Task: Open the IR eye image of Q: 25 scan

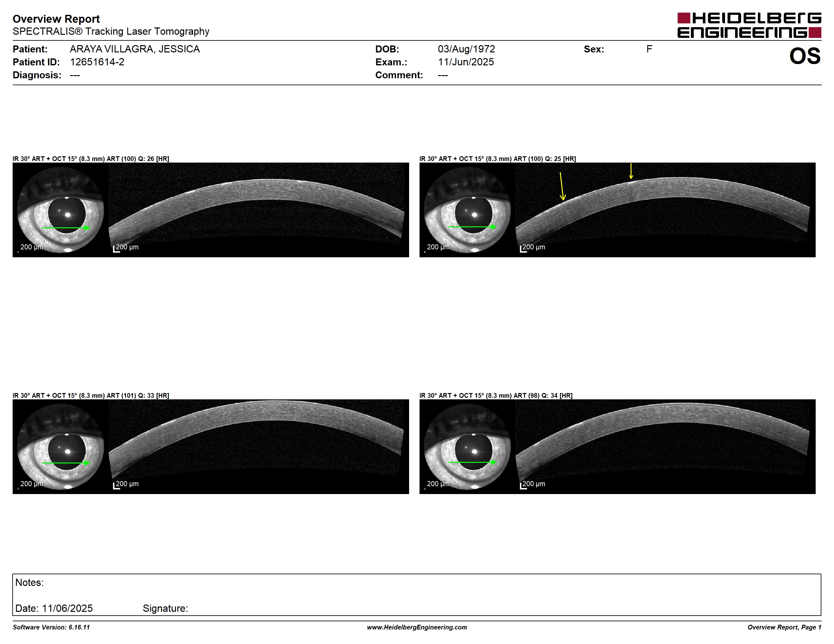Action: click(x=467, y=210)
